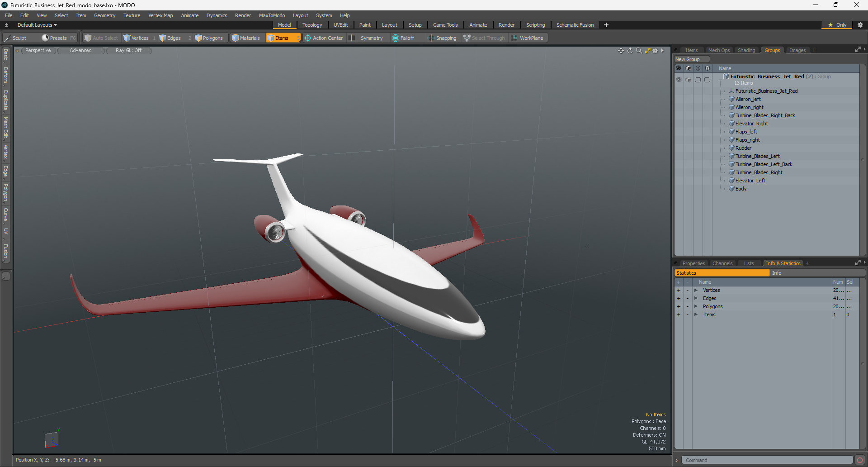
Task: Maximize the viewport with expand icon
Action: [647, 51]
